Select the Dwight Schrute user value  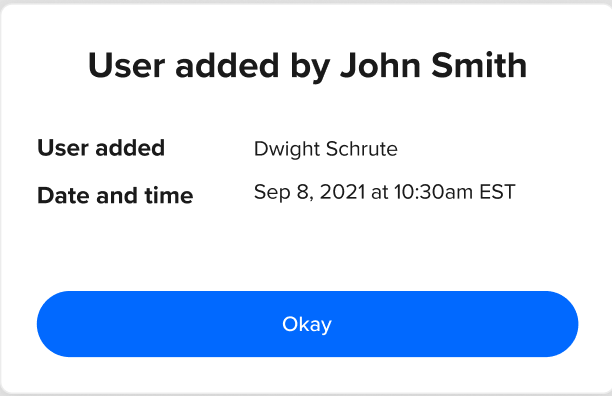click(x=326, y=149)
